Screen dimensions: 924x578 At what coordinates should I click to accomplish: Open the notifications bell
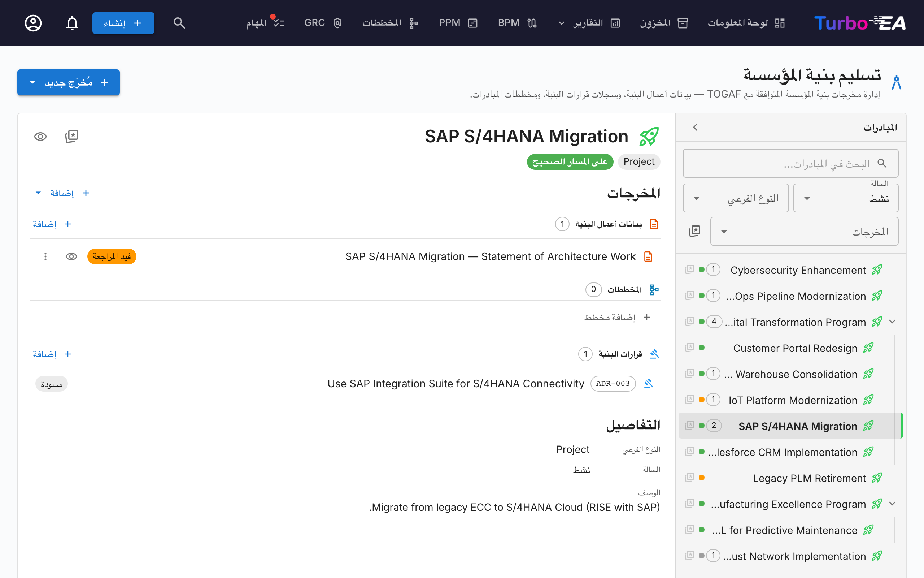[72, 23]
